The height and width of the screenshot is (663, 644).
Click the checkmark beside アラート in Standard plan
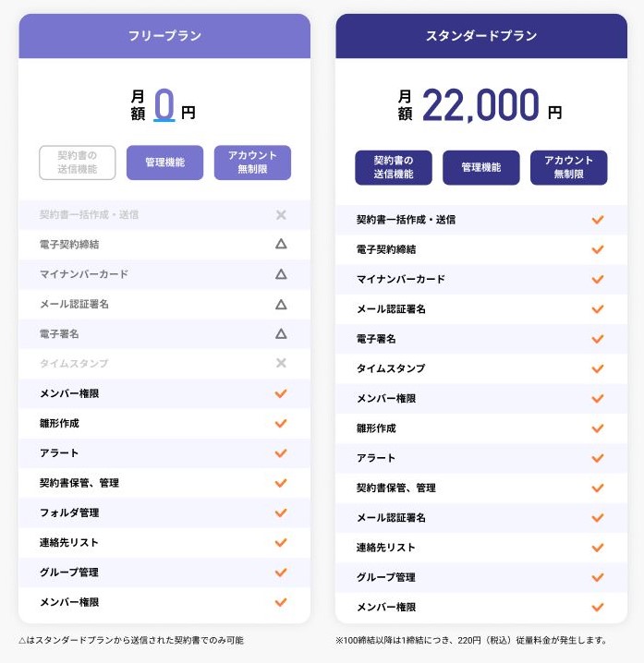click(598, 458)
